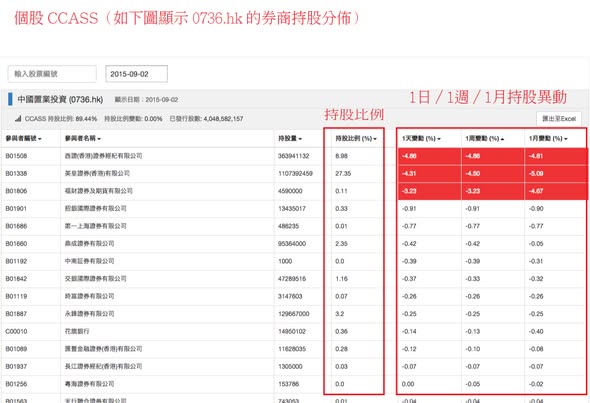Viewport: 590px width, 403px height.
Task: Select the display date text 2015-09-02 beside title
Action: pyautogui.click(x=161, y=100)
